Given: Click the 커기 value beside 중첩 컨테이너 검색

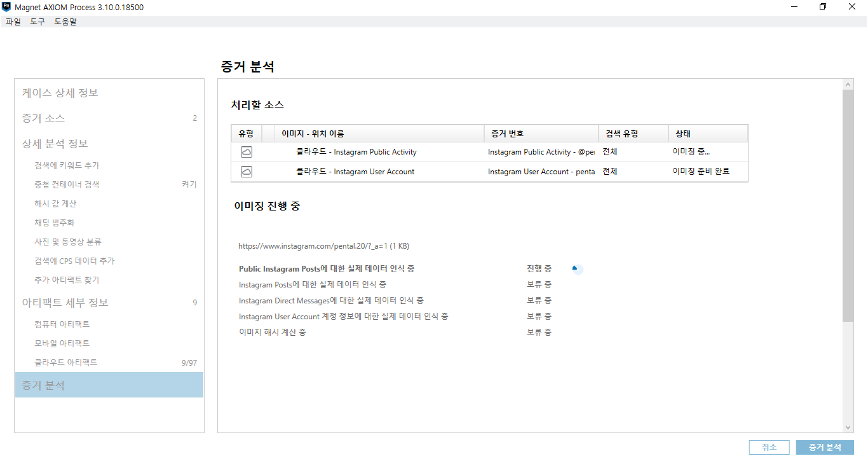Looking at the screenshot, I should point(189,184).
